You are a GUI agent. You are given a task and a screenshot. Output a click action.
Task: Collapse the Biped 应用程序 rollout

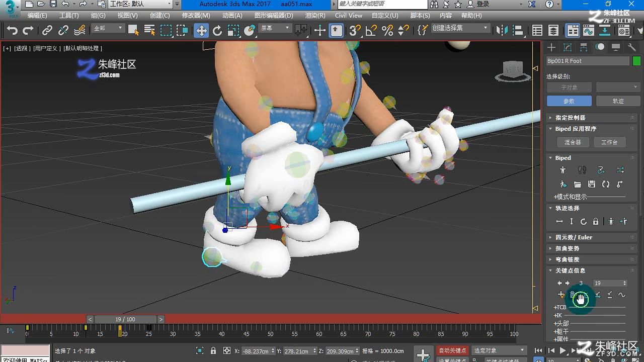point(592,129)
